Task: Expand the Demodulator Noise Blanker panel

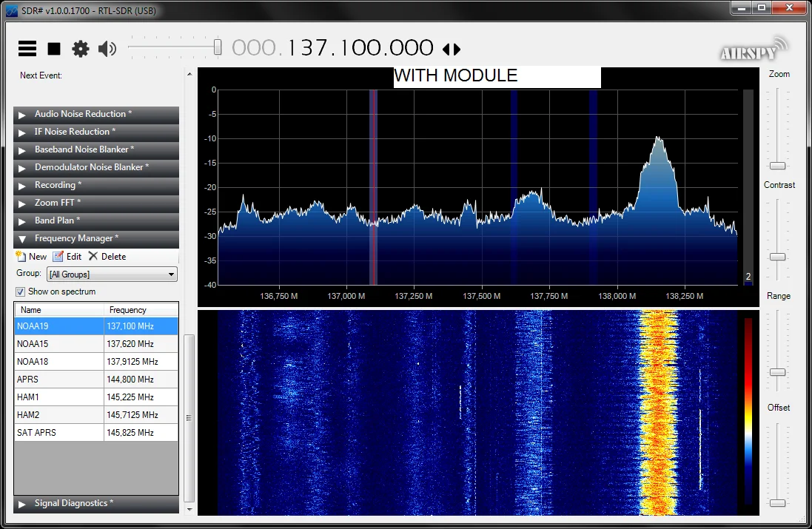Action: (x=96, y=167)
